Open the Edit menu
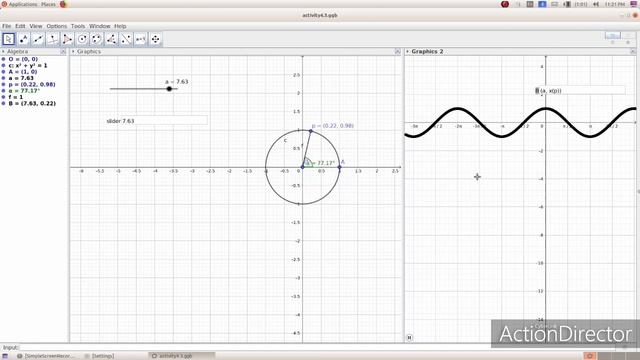Image resolution: width=640 pixels, height=360 pixels. (x=20, y=26)
